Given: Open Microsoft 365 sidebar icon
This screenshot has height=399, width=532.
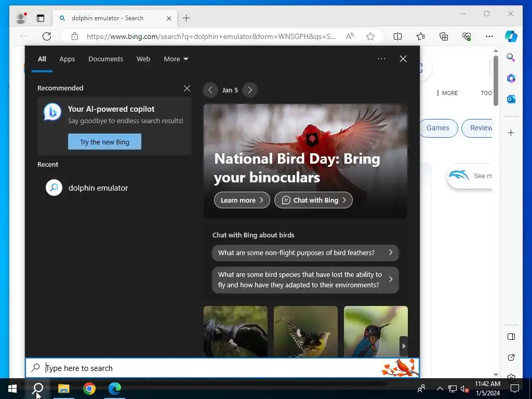Looking at the screenshot, I should (x=511, y=78).
